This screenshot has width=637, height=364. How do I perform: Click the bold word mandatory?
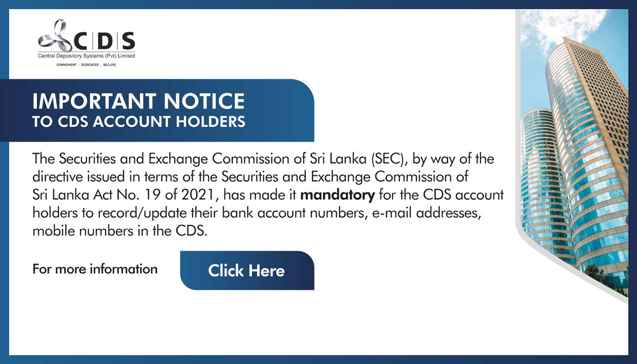338,194
